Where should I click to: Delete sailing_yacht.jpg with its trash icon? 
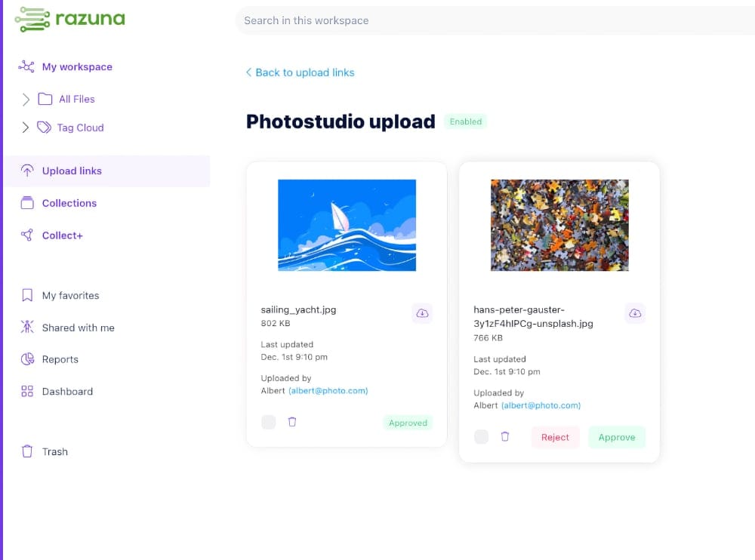tap(291, 422)
